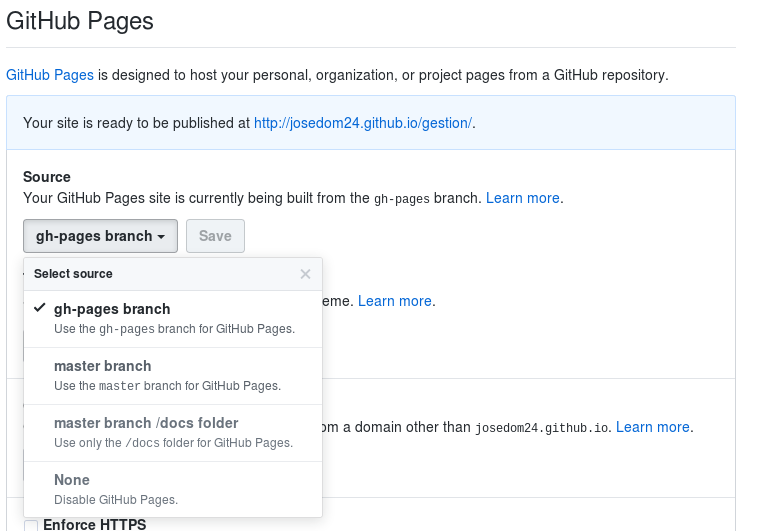Select master branch /docs folder source
Image resolution: width=757 pixels, height=531 pixels.
tap(146, 423)
